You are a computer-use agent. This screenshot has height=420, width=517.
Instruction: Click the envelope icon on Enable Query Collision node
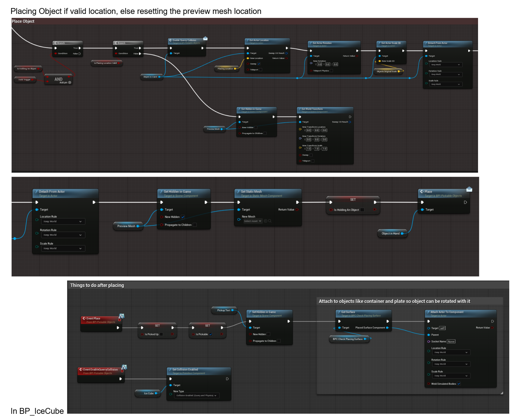click(x=205, y=38)
